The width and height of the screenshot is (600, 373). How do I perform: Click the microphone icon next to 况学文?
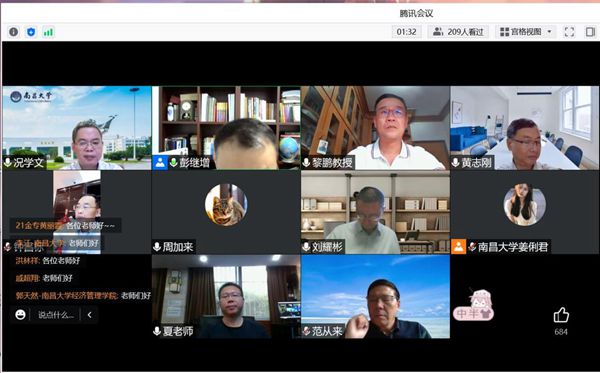(8, 163)
